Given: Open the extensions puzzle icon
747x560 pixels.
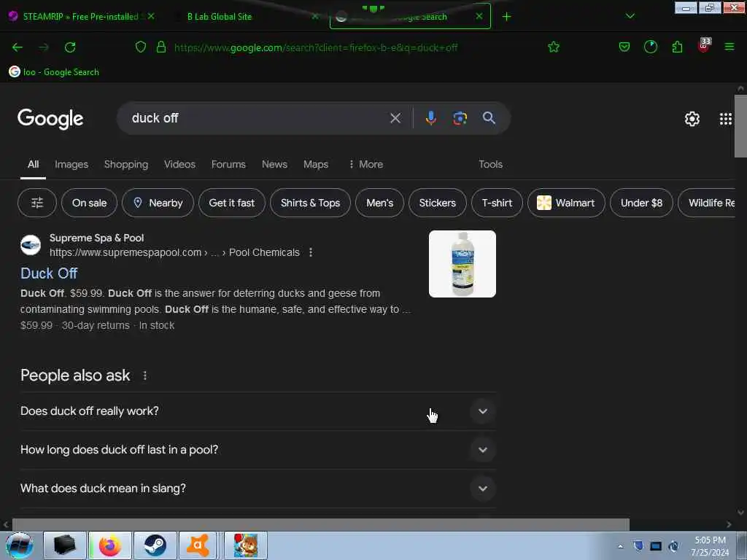Looking at the screenshot, I should pos(677,47).
